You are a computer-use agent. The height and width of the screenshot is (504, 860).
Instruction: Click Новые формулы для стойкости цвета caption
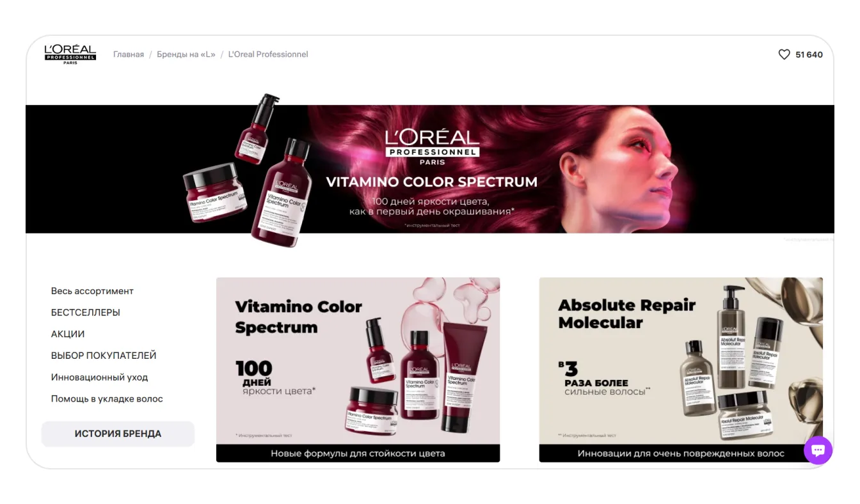pos(358,453)
